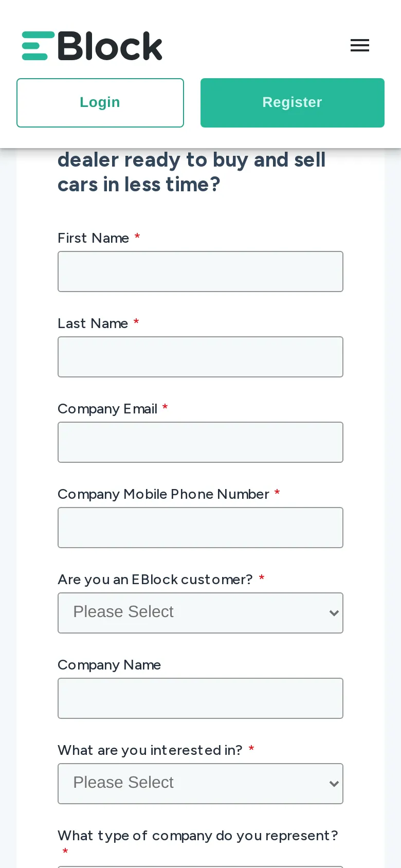Click the Company Mobile Phone Number field
Screen dimensions: 401x868
pyautogui.click(x=200, y=528)
